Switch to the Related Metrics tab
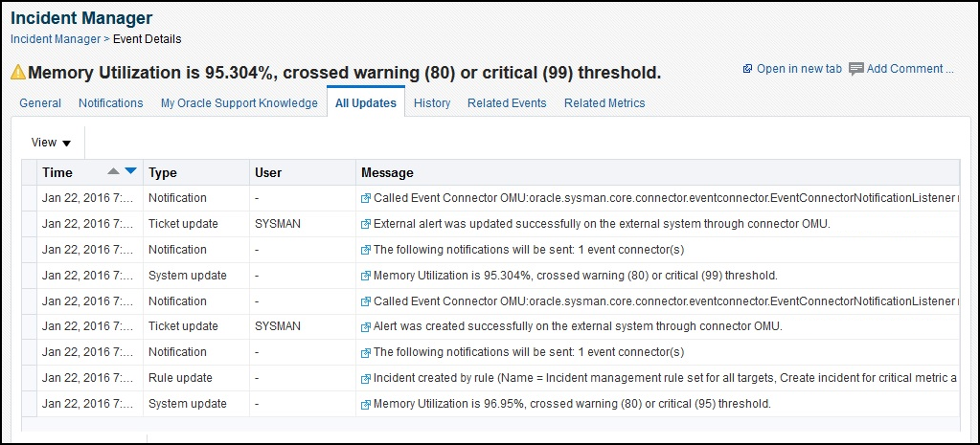The height and width of the screenshot is (445, 980). coord(604,103)
